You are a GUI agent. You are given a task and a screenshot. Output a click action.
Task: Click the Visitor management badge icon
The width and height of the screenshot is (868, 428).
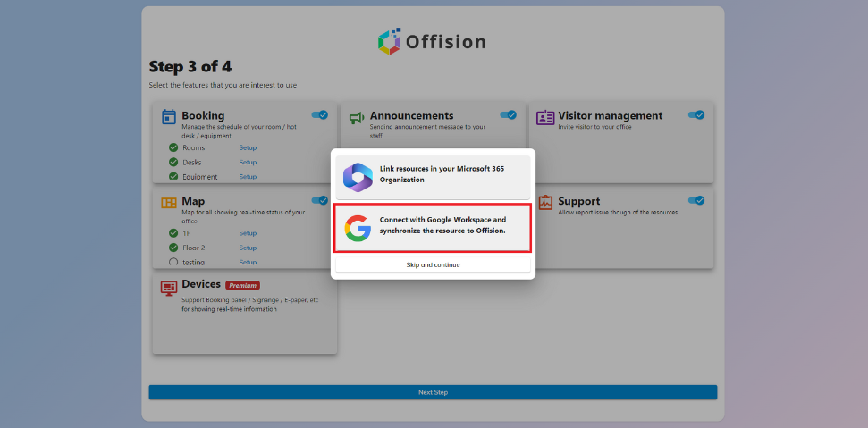coord(545,117)
